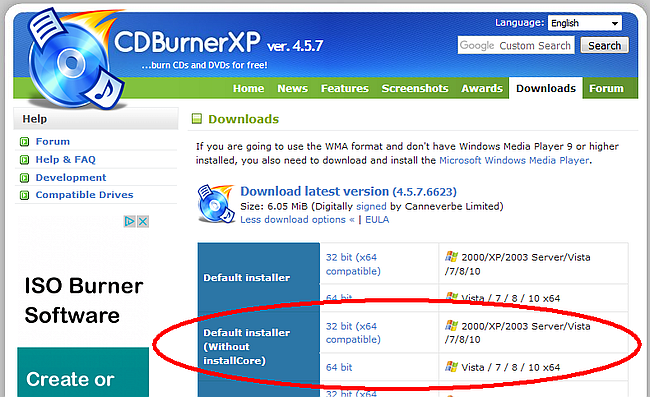Open the Development sidebar link
Image resolution: width=650 pixels, height=397 pixels.
(x=71, y=178)
